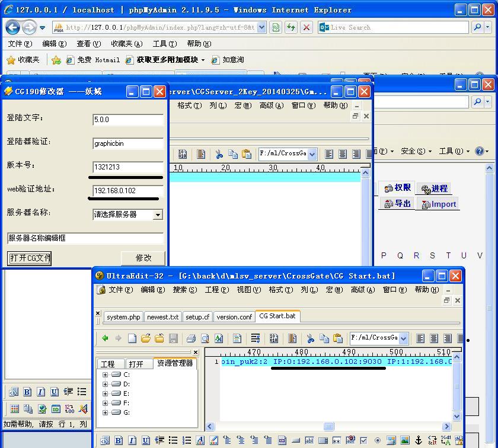Screen dimensions: 498x448
Task: Click the Live Search magnifier button in IE
Action: pos(477,27)
